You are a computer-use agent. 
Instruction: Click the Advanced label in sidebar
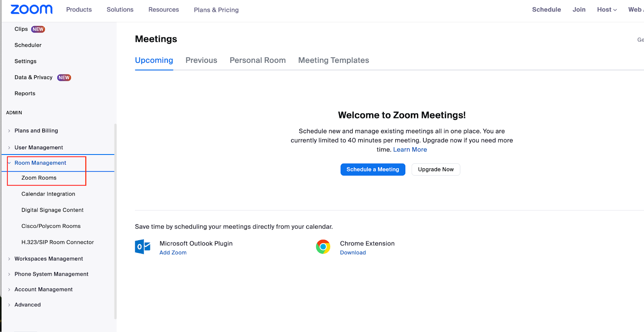pos(28,305)
